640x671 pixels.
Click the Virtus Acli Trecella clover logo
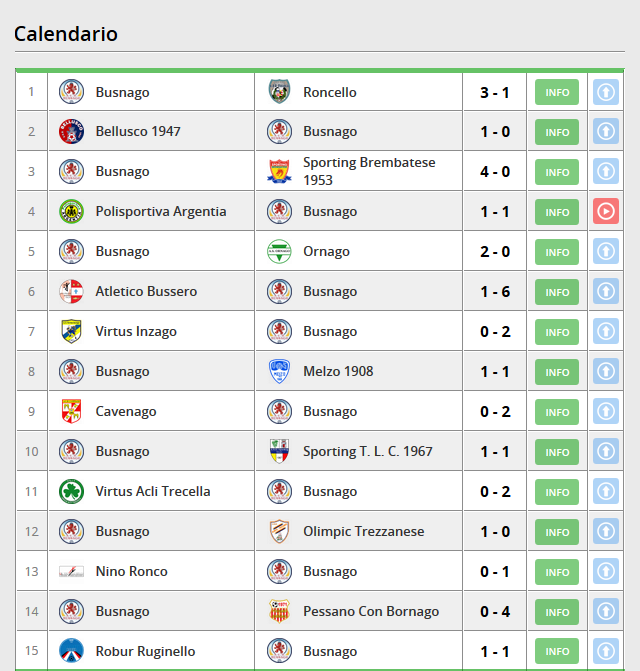tap(71, 491)
